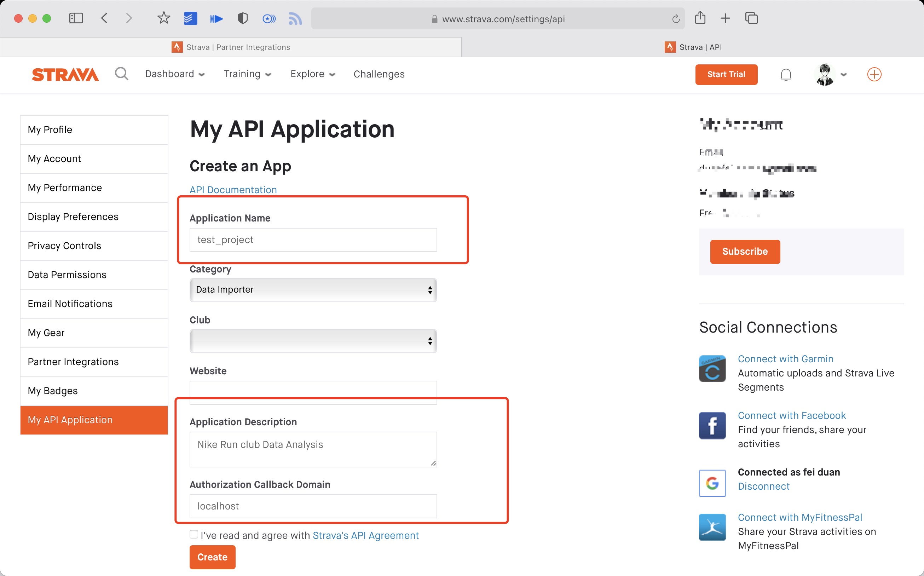Click the bookmark star icon in browser

tap(164, 19)
